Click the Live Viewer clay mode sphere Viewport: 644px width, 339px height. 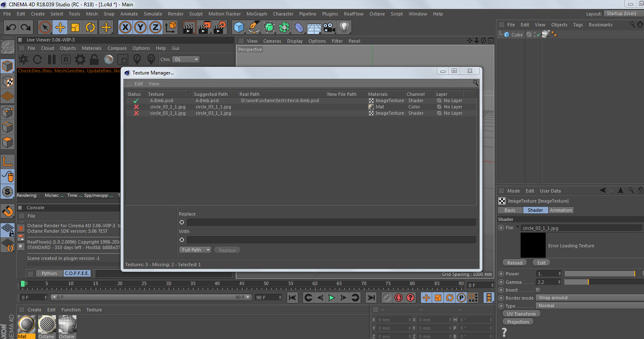(109, 59)
